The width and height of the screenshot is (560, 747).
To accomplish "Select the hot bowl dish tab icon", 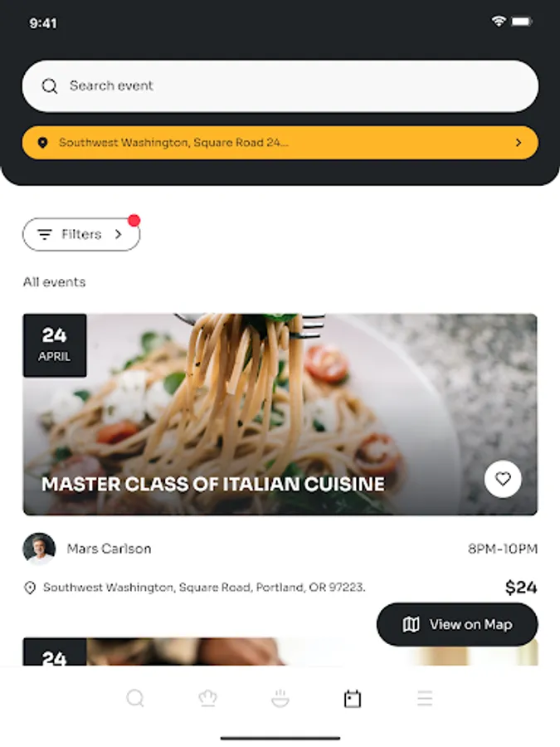I will (280, 698).
